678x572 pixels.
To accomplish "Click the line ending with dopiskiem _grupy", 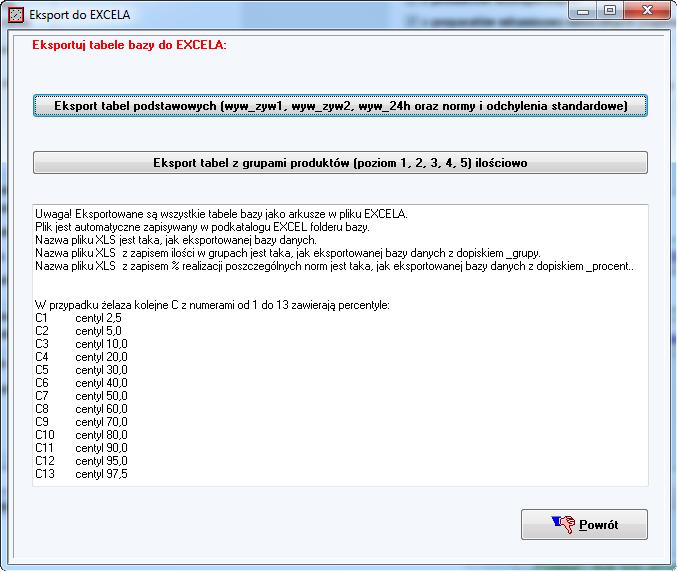I will pyautogui.click(x=288, y=253).
